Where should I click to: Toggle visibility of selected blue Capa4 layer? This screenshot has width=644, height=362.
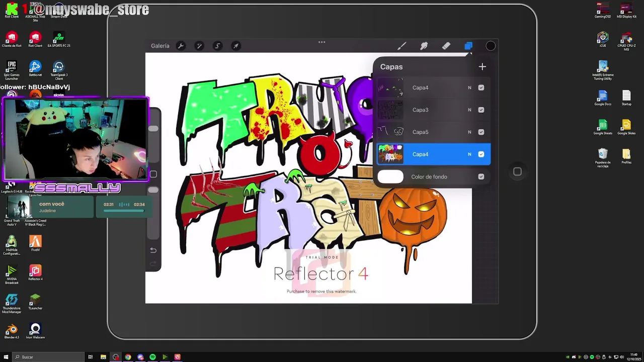pyautogui.click(x=481, y=154)
